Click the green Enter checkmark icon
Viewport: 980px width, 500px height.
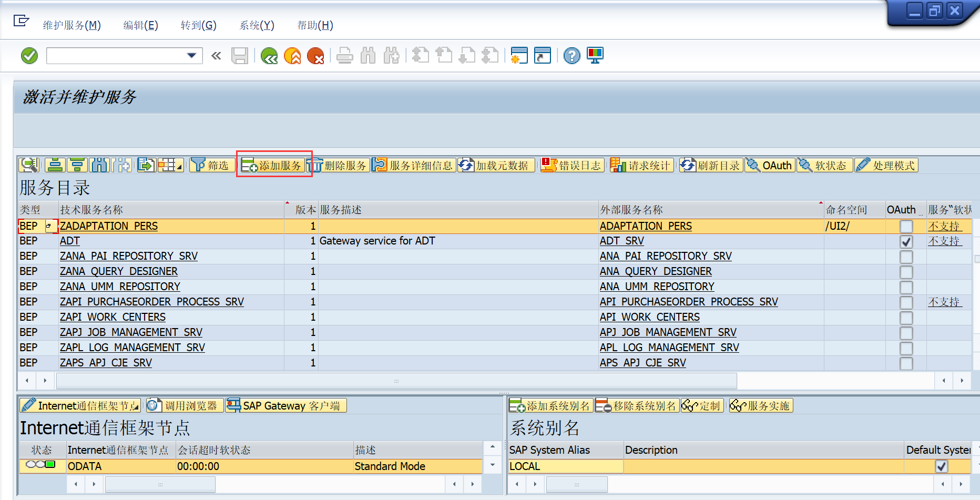(29, 55)
